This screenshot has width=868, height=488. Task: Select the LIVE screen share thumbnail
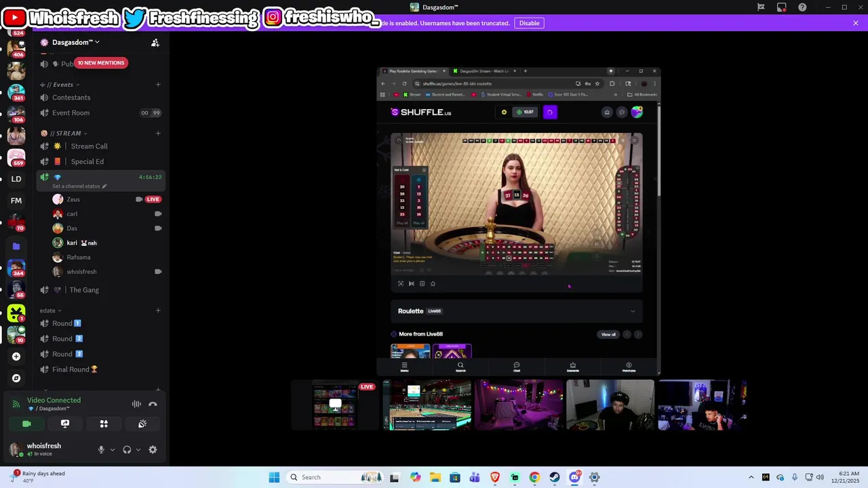click(335, 405)
